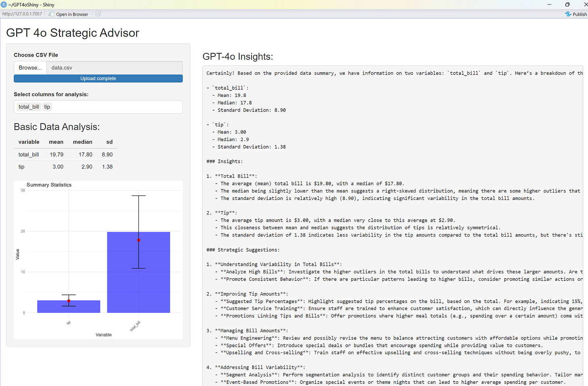
Task: Click the **Addressing Bill Variability** line
Action: (x=256, y=367)
